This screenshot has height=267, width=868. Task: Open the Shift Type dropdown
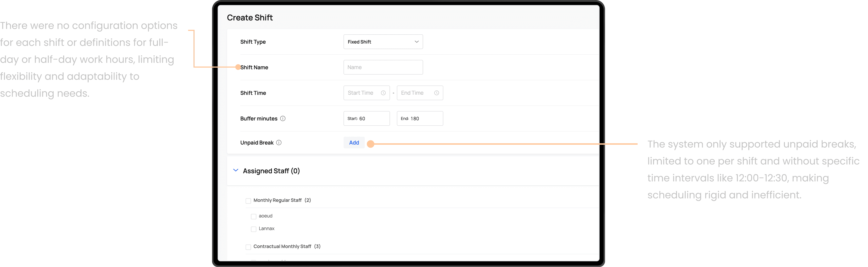tap(383, 42)
